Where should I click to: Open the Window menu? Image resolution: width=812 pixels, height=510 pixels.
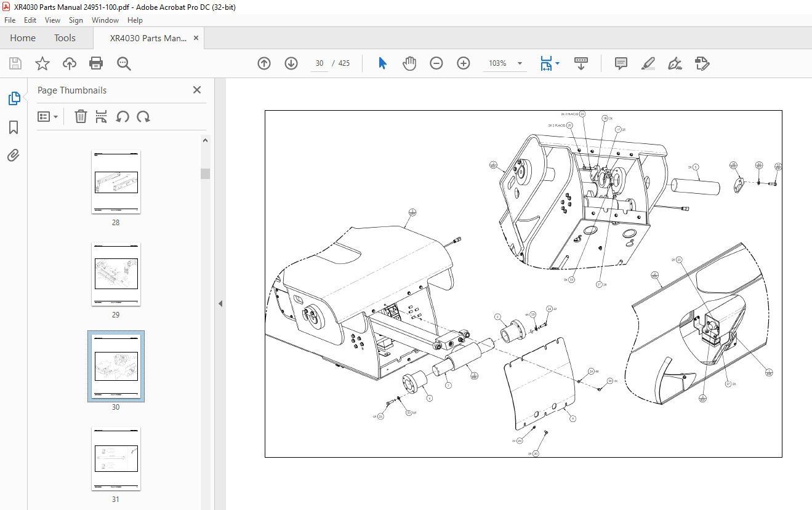coord(105,20)
